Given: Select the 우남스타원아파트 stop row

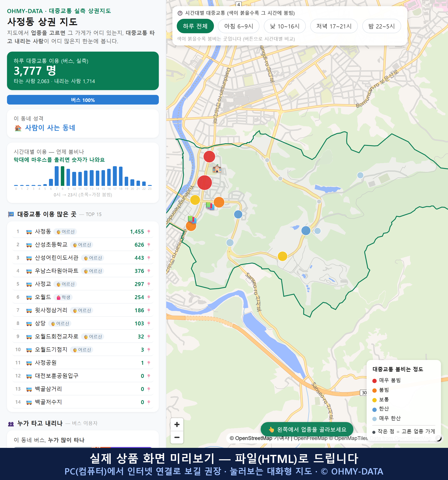Looking at the screenshot, I should pyautogui.click(x=83, y=271).
